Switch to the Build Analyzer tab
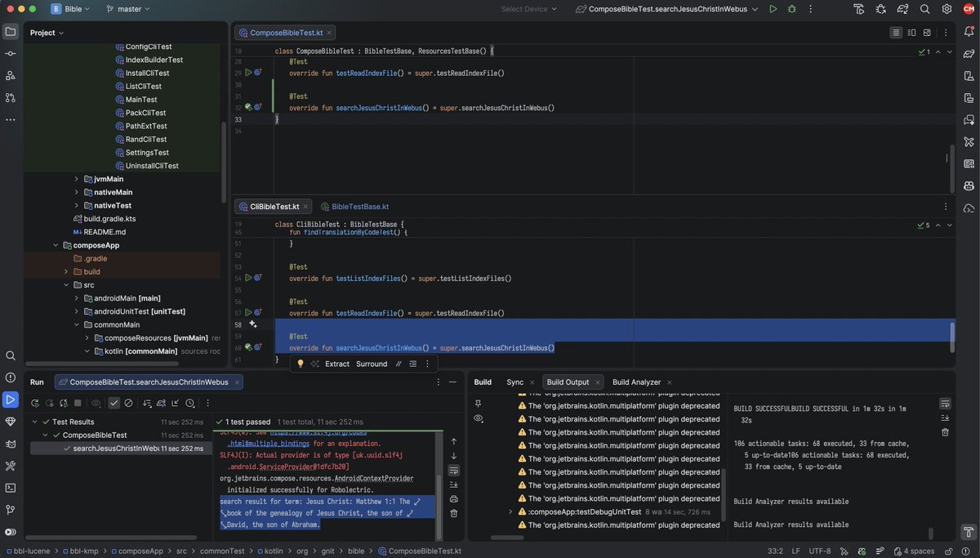The width and height of the screenshot is (980, 558). coord(636,382)
